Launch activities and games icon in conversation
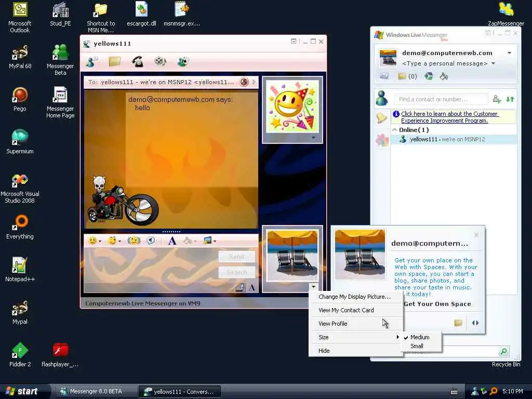The width and height of the screenshot is (532, 399). click(x=183, y=61)
